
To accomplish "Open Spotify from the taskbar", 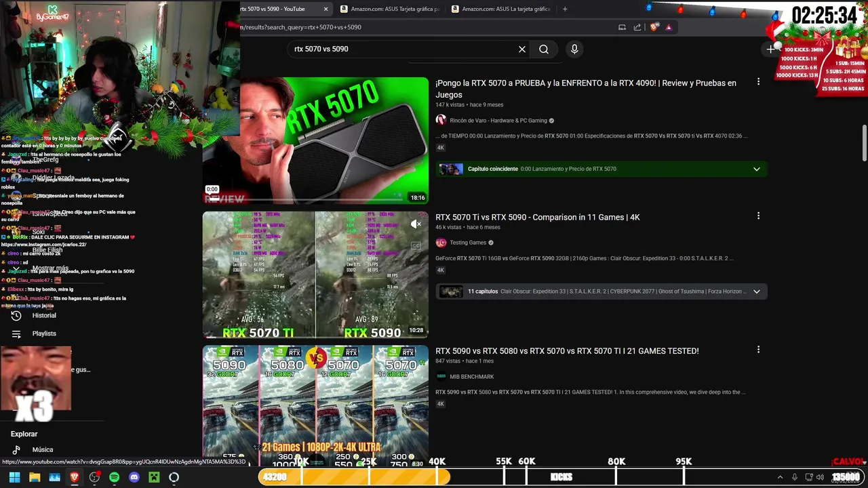I will point(114,477).
